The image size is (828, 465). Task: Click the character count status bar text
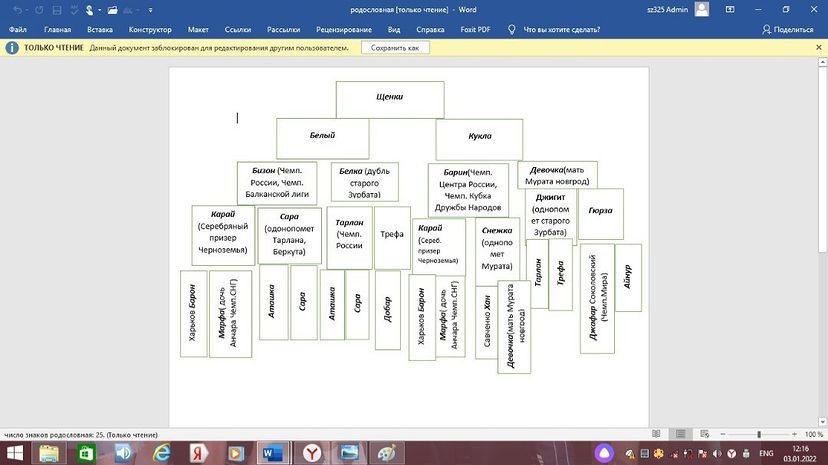81,434
